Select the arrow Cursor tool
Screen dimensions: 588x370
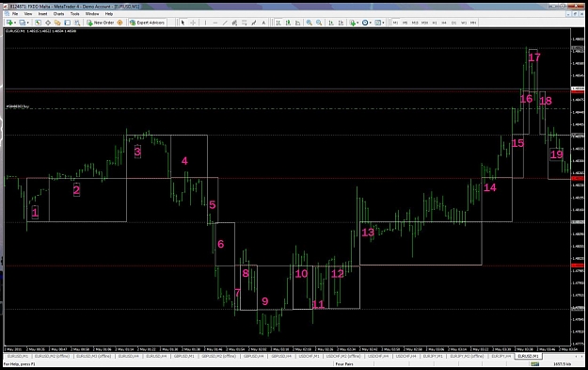pos(183,23)
